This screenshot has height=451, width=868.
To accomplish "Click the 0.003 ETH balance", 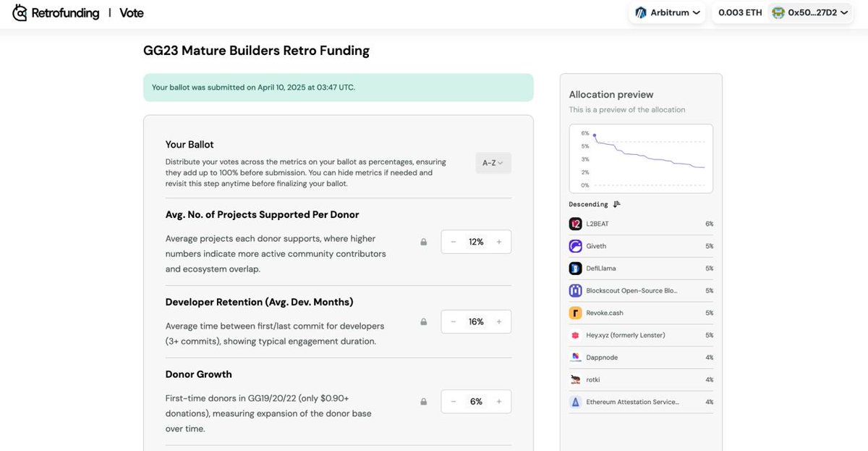I will click(x=740, y=12).
